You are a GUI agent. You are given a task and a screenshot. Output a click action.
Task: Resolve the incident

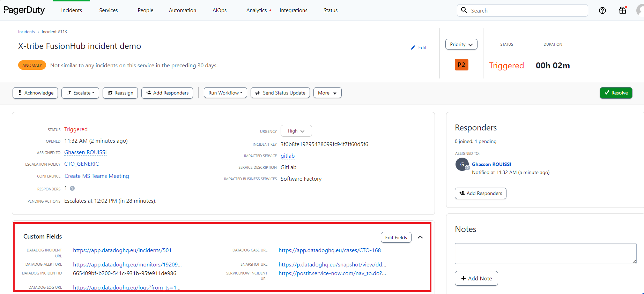pos(616,93)
